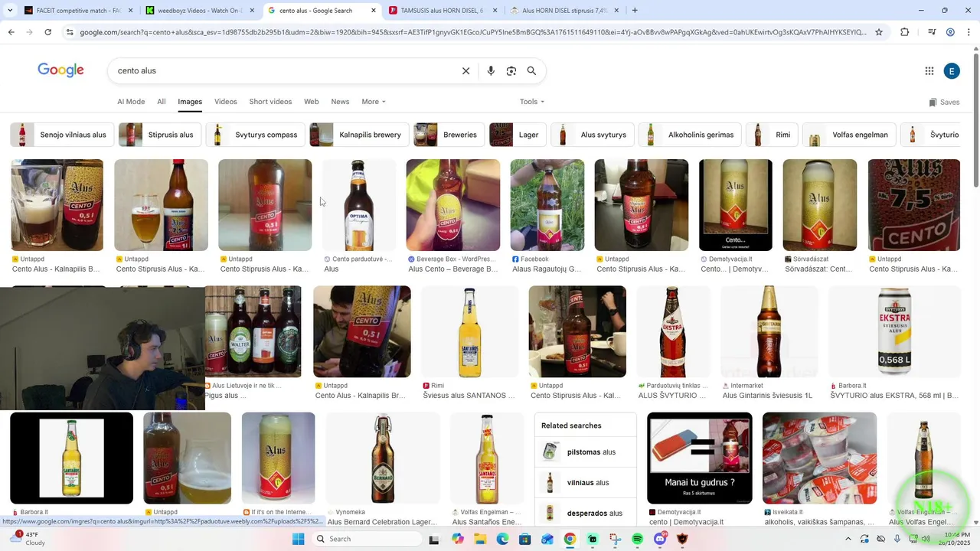The image size is (980, 551).
Task: Close the cento alus Google Search tab
Action: pos(374,11)
